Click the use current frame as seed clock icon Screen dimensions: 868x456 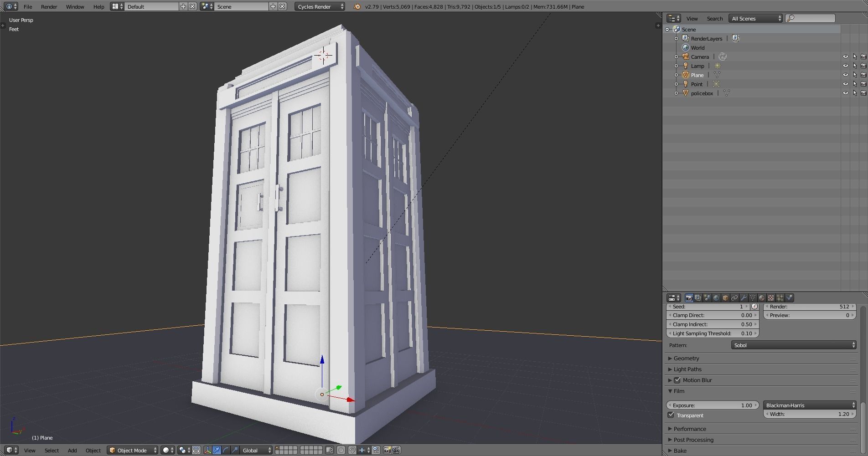pyautogui.click(x=754, y=307)
